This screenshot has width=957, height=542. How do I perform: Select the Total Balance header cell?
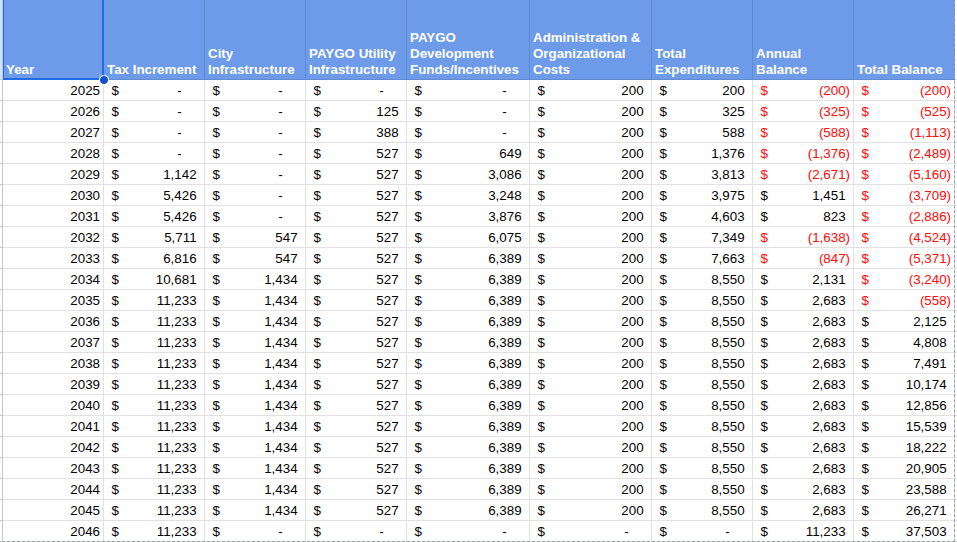(x=904, y=40)
